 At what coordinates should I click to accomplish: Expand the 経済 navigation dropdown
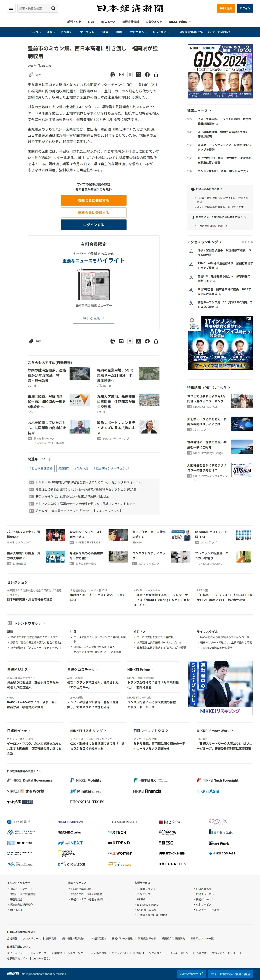pos(106,32)
